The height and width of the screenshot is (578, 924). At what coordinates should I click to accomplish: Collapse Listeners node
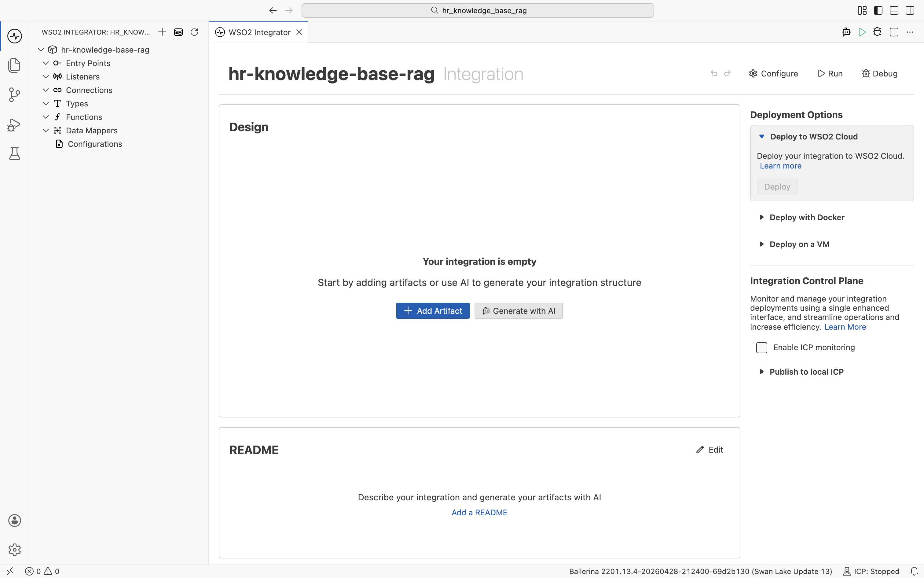[x=46, y=76]
